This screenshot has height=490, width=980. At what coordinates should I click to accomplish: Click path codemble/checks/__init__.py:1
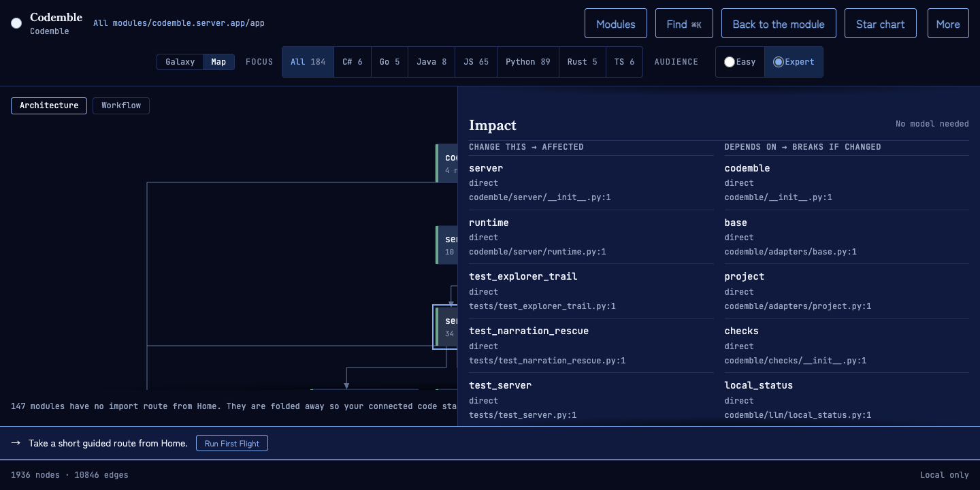coord(796,361)
